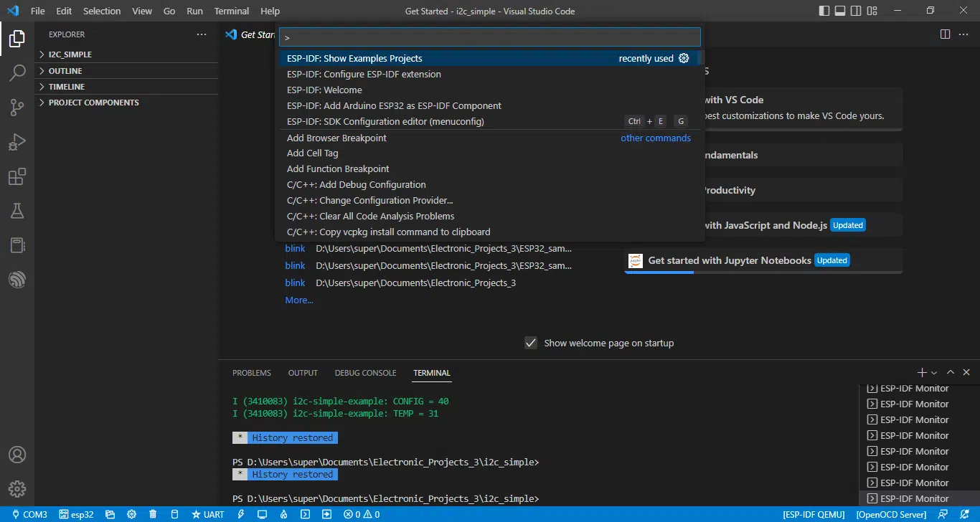Run ESP-IDF: Show Examples Projects command
This screenshot has height=522, width=980.
coord(487,58)
